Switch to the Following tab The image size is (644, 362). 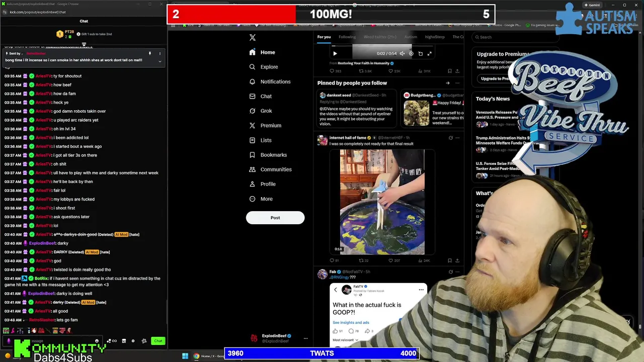(347, 37)
